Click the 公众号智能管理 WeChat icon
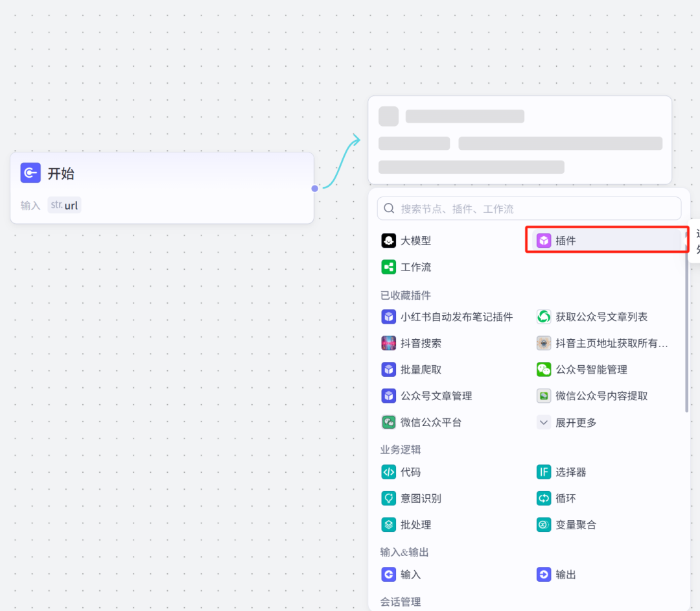Screen dimensions: 700x611 543,369
